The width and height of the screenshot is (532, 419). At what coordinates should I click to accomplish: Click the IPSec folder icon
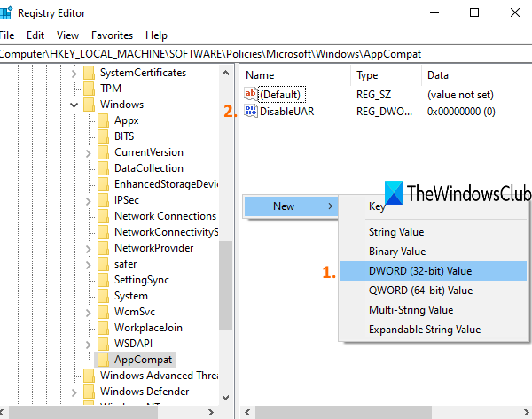[104, 200]
